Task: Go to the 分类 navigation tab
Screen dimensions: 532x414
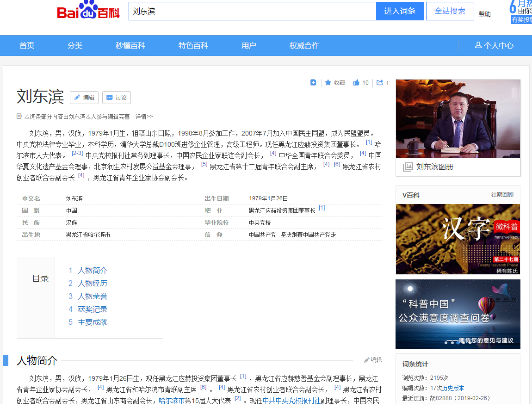Action: pyautogui.click(x=75, y=45)
